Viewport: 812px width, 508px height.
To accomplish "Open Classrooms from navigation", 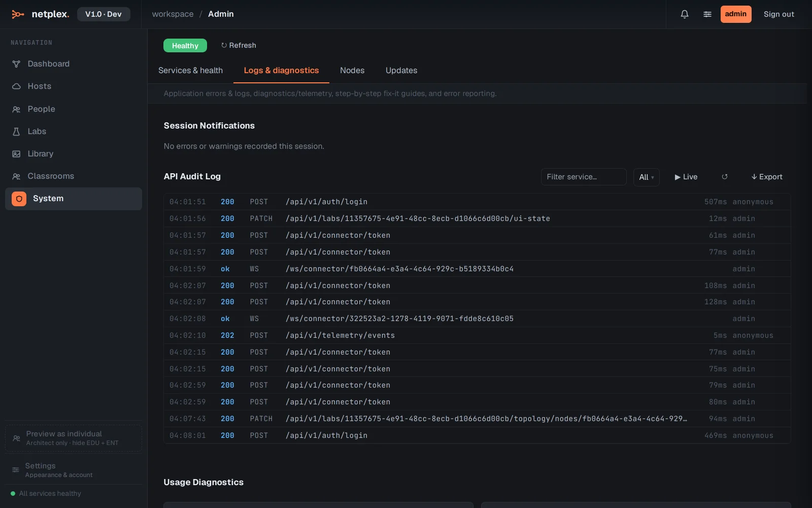I will coord(74,176).
